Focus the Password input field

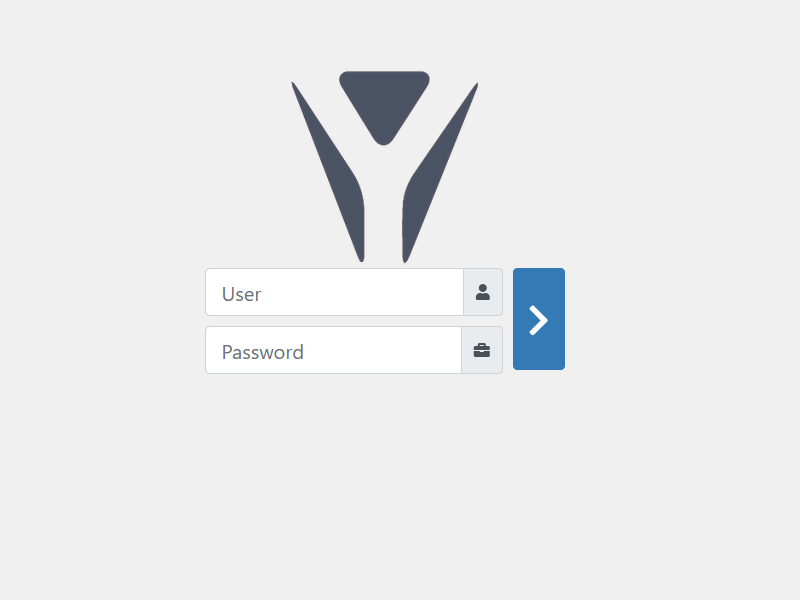[333, 351]
